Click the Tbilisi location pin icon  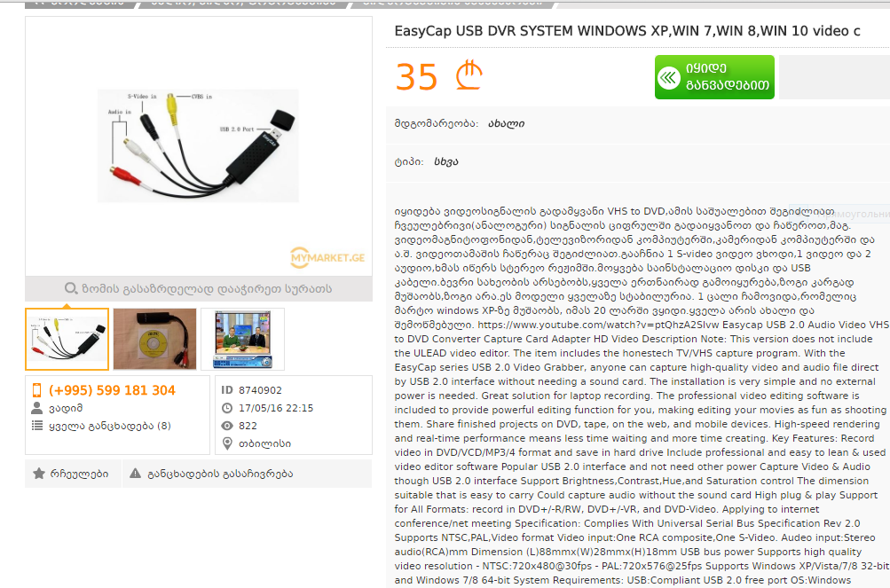pos(227,443)
